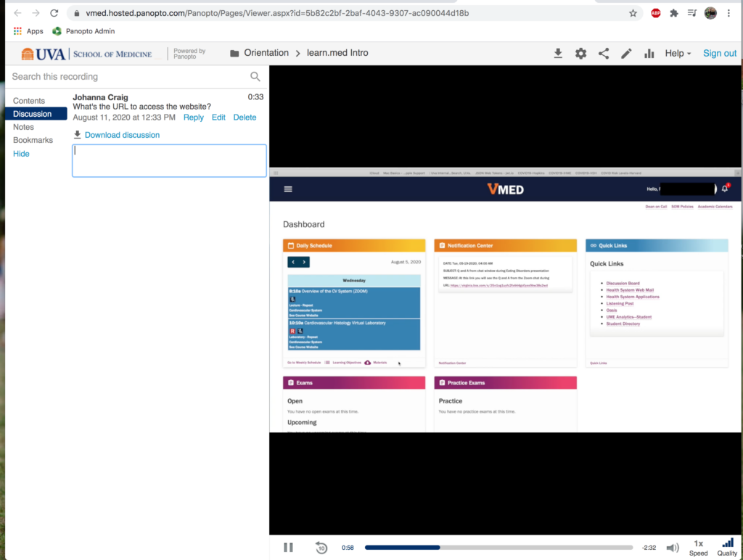Open the Bookmarks tab
The height and width of the screenshot is (560, 743).
click(x=33, y=140)
